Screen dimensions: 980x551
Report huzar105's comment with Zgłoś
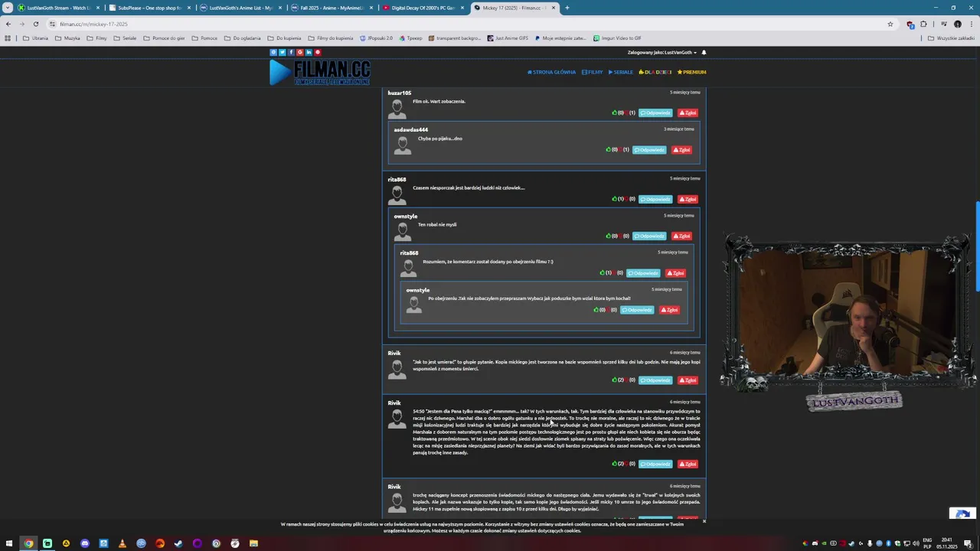point(688,112)
